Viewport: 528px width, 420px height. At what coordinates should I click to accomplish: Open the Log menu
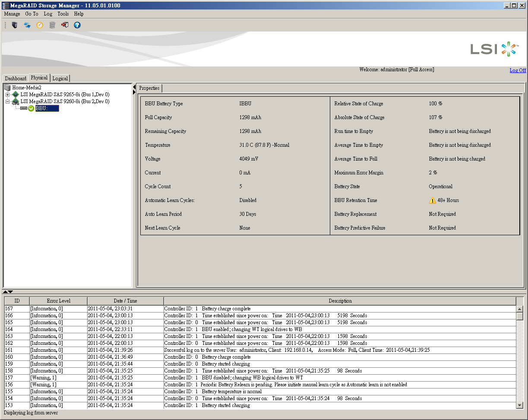[48, 14]
